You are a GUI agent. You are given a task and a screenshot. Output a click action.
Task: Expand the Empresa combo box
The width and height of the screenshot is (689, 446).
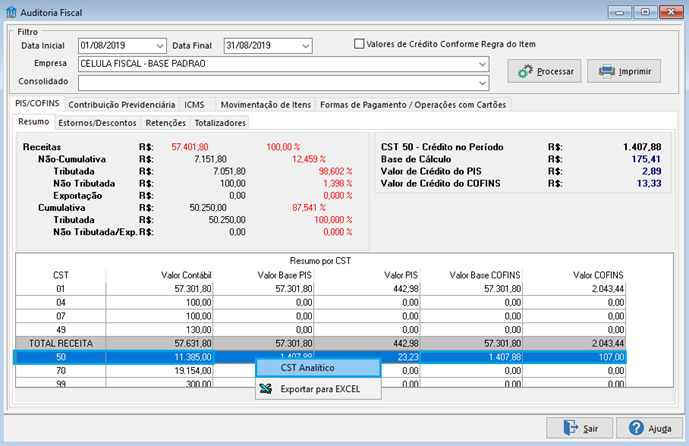[x=482, y=64]
